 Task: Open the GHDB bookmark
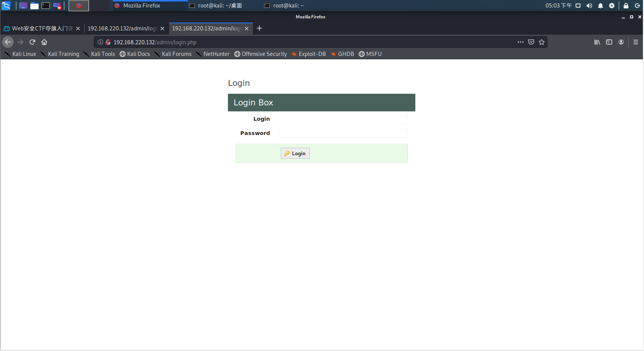click(x=342, y=54)
